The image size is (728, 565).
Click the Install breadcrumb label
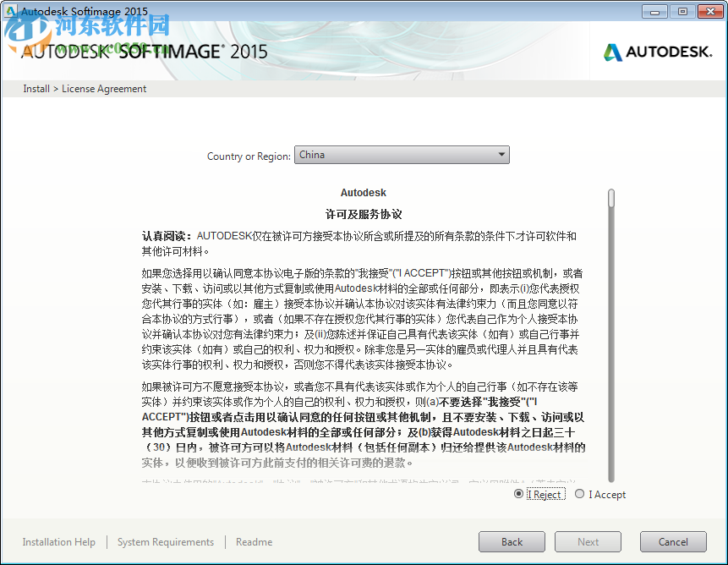click(x=36, y=88)
